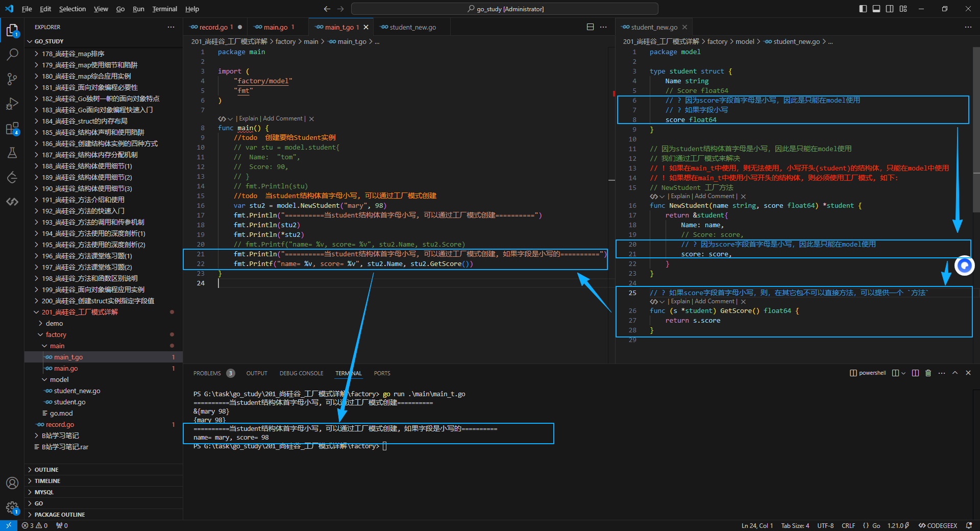Viewport: 980px width, 531px height.
Task: Go forward with the navigation arrow
Action: coord(340,9)
